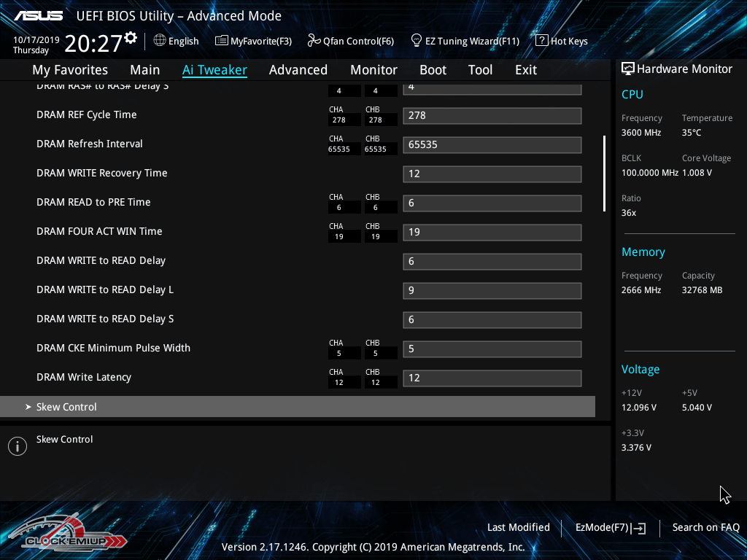Open the Boot tab
Image resolution: width=747 pixels, height=560 pixels.
tap(433, 70)
